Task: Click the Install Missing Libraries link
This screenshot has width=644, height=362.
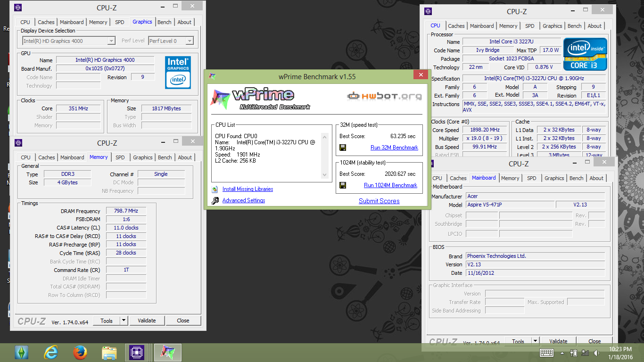Action: point(248,189)
